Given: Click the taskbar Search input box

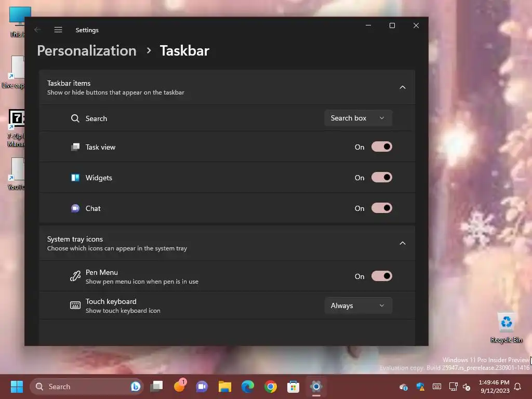Looking at the screenshot, I should pyautogui.click(x=87, y=387).
